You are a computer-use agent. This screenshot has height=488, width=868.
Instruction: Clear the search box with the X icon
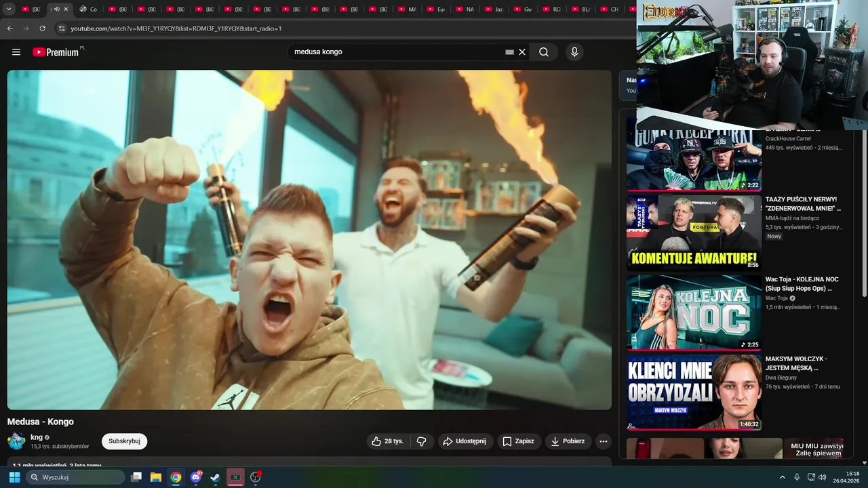pyautogui.click(x=522, y=52)
